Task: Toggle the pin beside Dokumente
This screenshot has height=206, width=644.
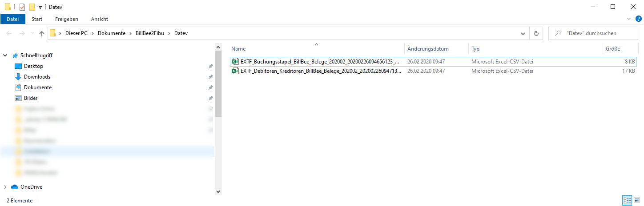Action: [210, 87]
